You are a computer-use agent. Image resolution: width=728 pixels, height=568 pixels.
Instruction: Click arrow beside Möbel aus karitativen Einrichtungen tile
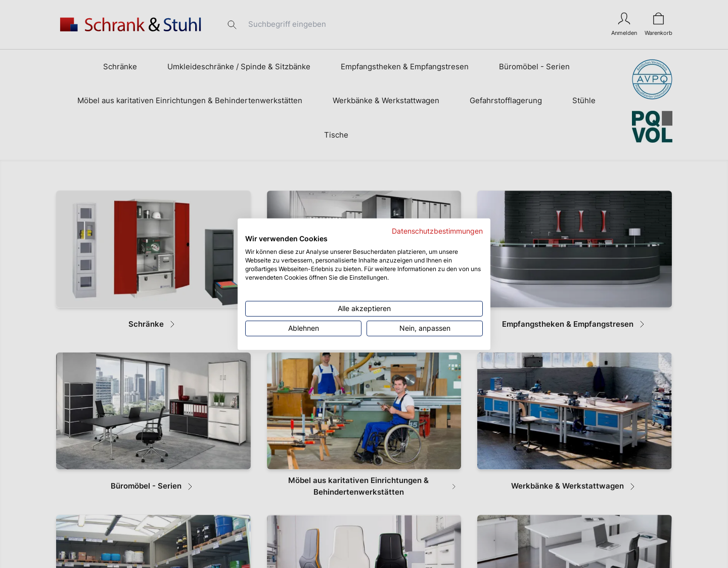click(x=454, y=487)
